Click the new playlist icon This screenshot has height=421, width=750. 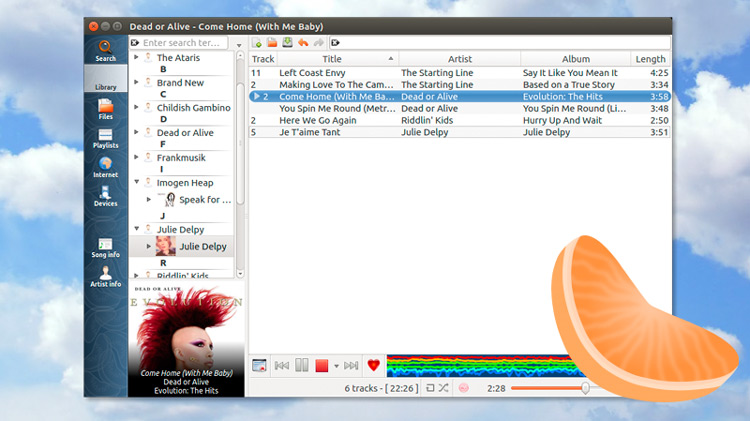point(258,43)
